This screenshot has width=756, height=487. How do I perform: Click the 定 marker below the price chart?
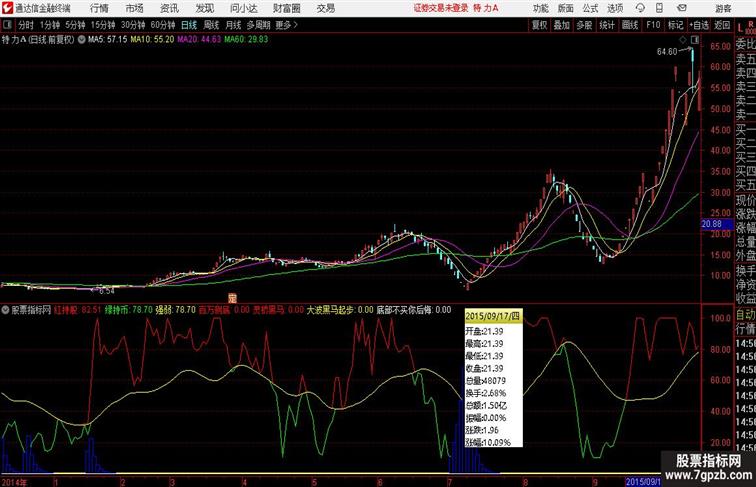[232, 298]
